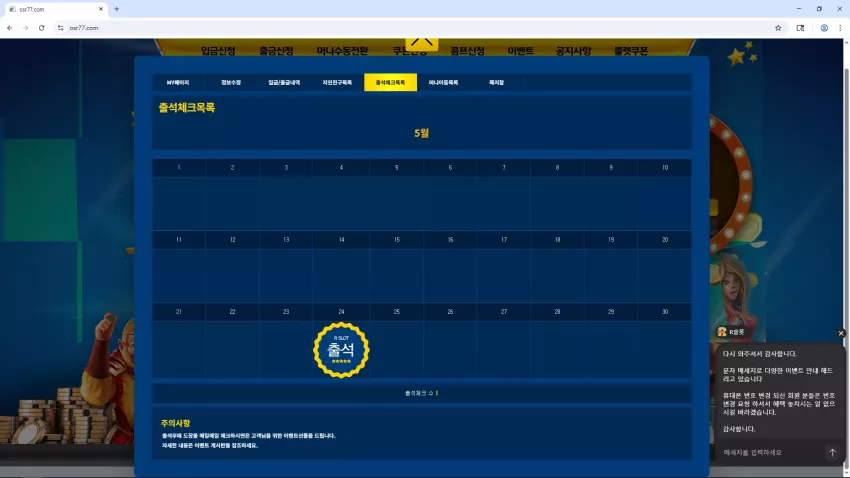Click calendar day 24 header
850x478 pixels.
pyautogui.click(x=341, y=312)
